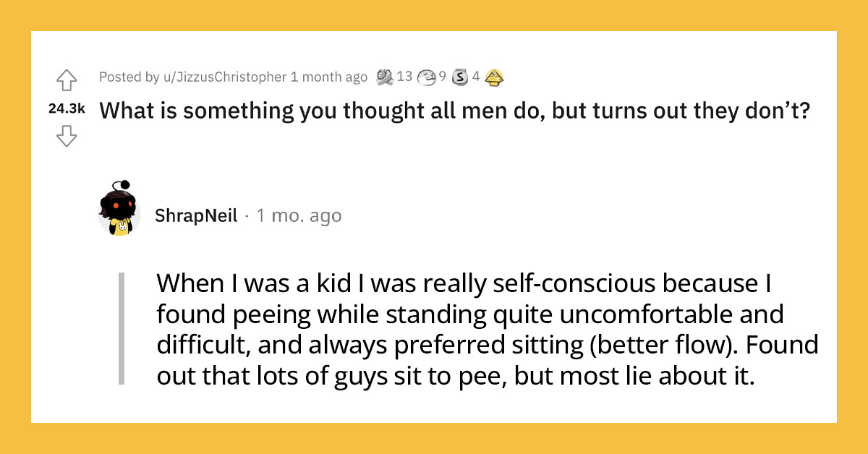Screen dimensions: 868x454
Task: Click the '13' Handshake award count
Action: pyautogui.click(x=404, y=77)
